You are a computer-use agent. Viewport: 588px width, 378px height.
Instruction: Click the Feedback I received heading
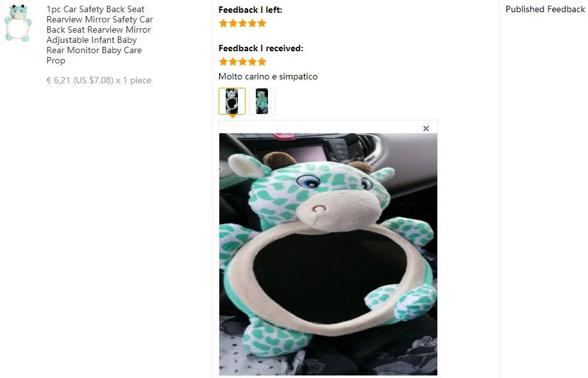point(261,48)
